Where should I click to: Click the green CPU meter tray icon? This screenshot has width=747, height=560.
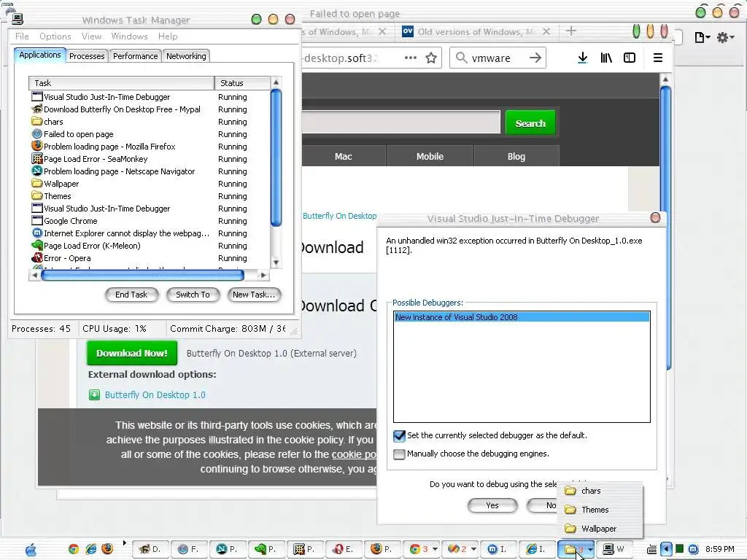click(x=680, y=549)
